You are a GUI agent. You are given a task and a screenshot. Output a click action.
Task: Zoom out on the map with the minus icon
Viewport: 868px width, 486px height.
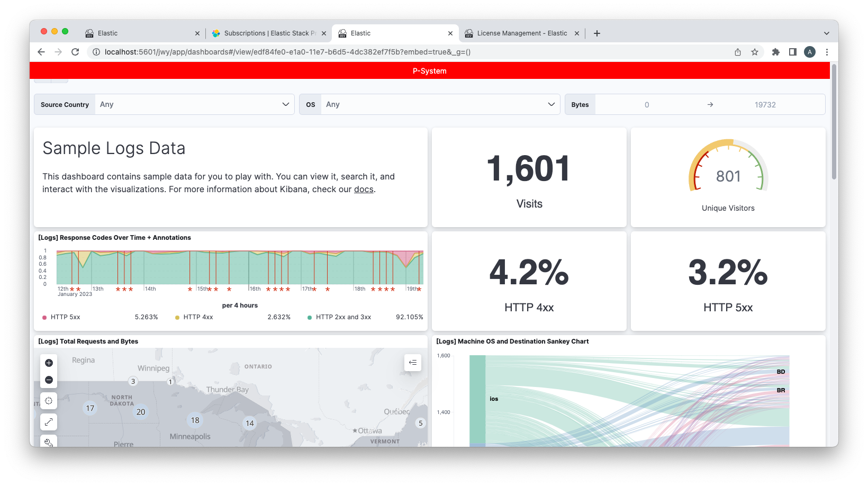tap(49, 380)
